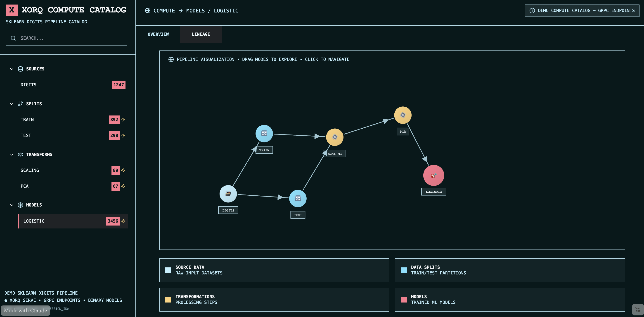The image size is (644, 317).
Task: Click the info icon in demo catalog banner
Action: point(532,10)
